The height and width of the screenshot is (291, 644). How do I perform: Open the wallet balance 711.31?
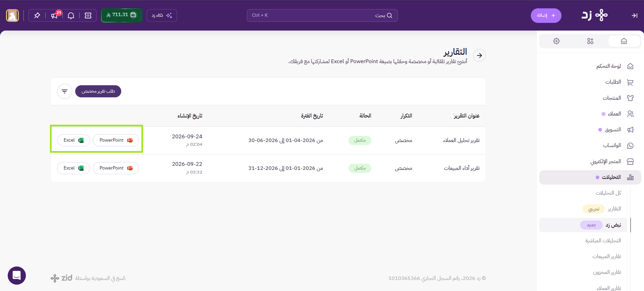pyautogui.click(x=122, y=15)
